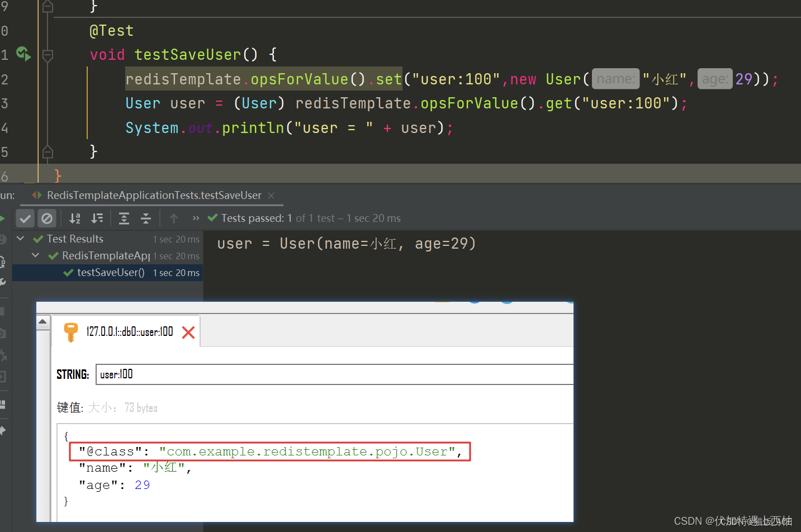Place cursor on @Test annotation
Viewport: 801px width, 532px height.
coord(111,31)
